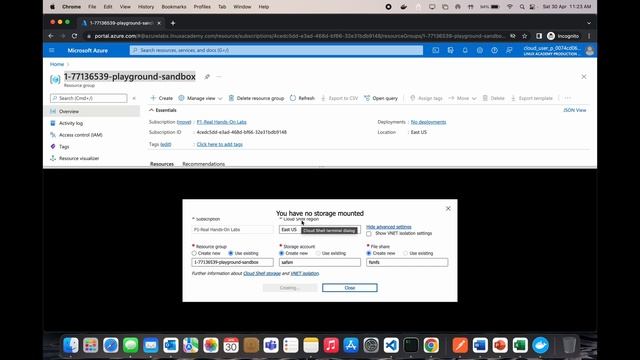
Task: Select Use existing for Resource group
Action: 231,253
